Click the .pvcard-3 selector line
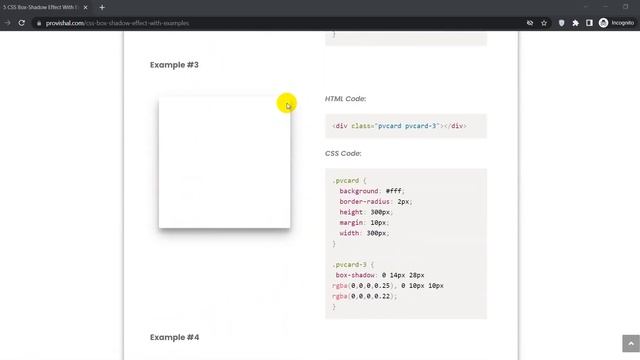This screenshot has width=640, height=360. (353, 264)
